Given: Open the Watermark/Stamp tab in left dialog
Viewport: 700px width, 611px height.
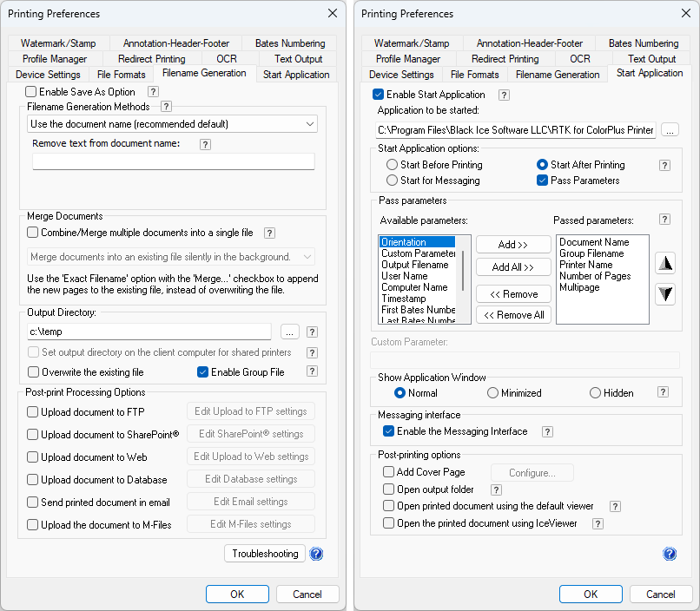Looking at the screenshot, I should click(x=58, y=43).
